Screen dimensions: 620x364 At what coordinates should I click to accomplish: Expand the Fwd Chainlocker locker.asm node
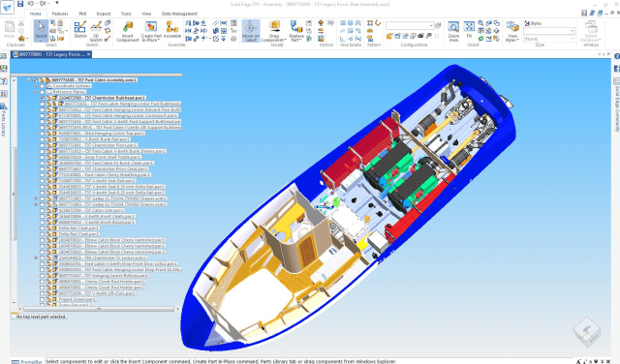pos(36,258)
